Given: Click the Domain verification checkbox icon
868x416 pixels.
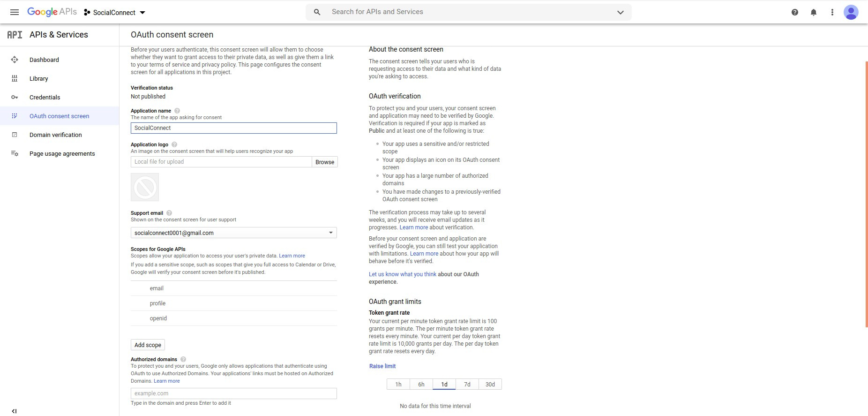Looking at the screenshot, I should tap(15, 135).
